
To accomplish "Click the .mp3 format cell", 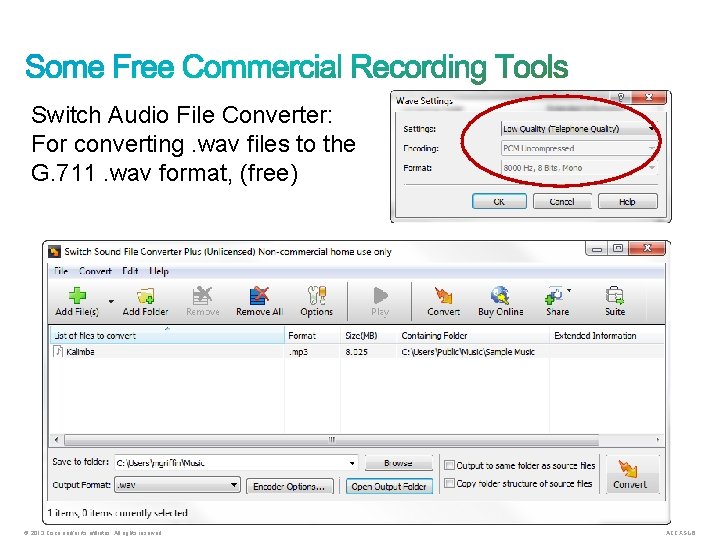I will tap(298, 352).
